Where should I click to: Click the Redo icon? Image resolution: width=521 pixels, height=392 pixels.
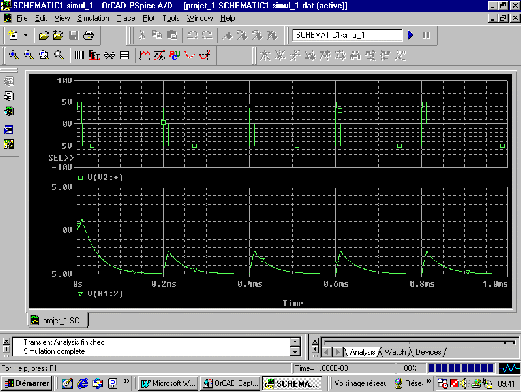tap(207, 35)
